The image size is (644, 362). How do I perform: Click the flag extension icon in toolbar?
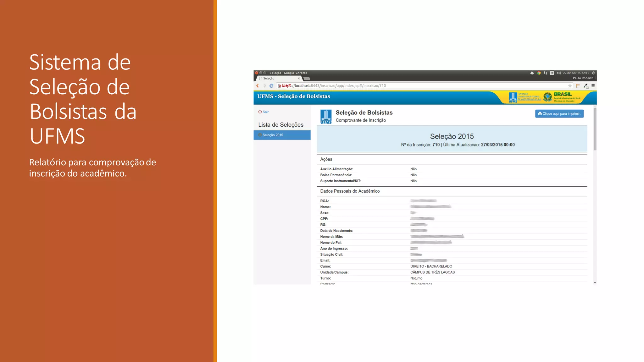(x=578, y=86)
